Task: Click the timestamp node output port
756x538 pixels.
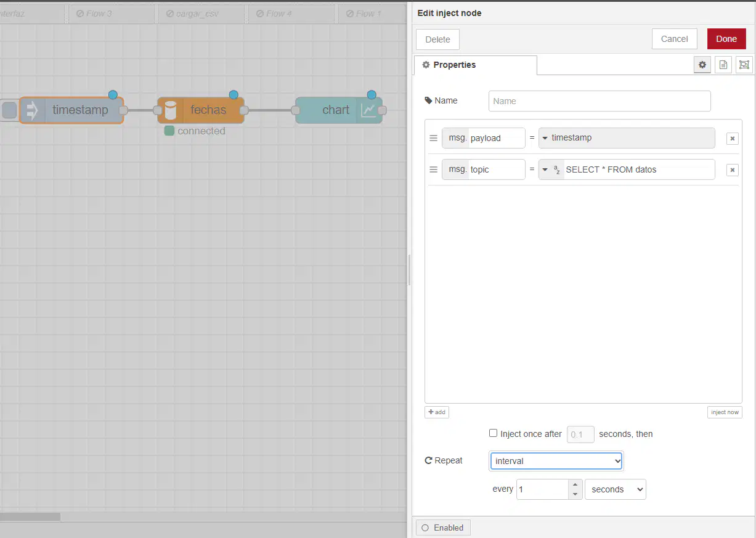Action: click(123, 110)
